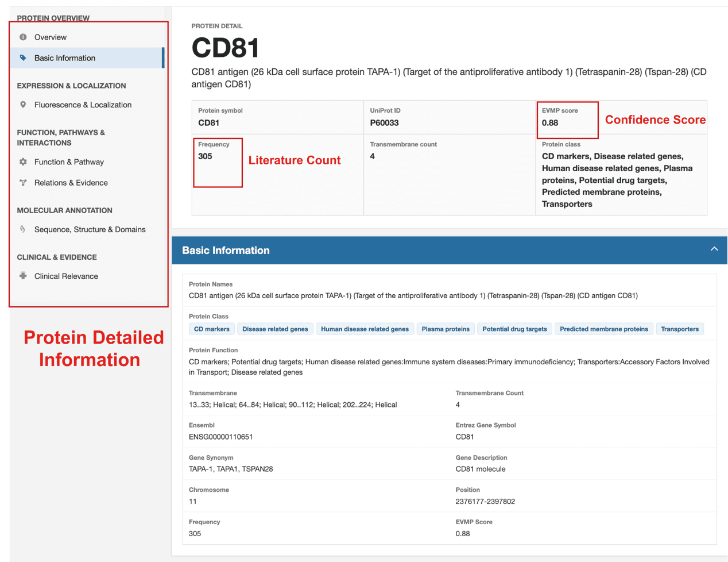This screenshot has width=728, height=562.
Task: Open Sequence, Structure & Domains section
Action: pos(87,229)
